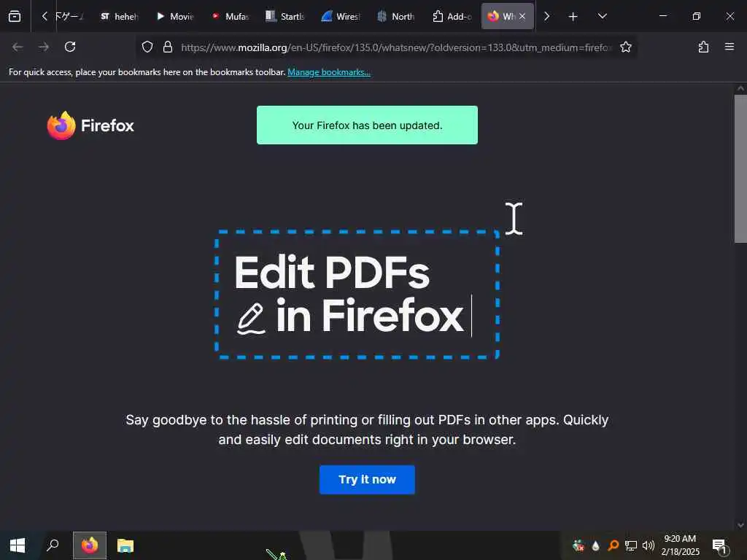Switch to the 'Wires' tab
Image resolution: width=747 pixels, height=560 pixels.
tap(341, 16)
